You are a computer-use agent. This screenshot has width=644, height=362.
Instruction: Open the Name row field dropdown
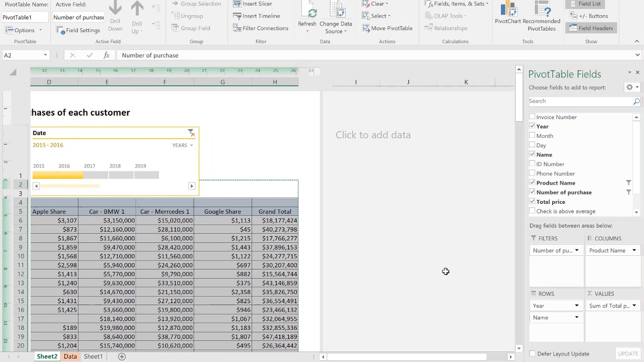pos(577,317)
